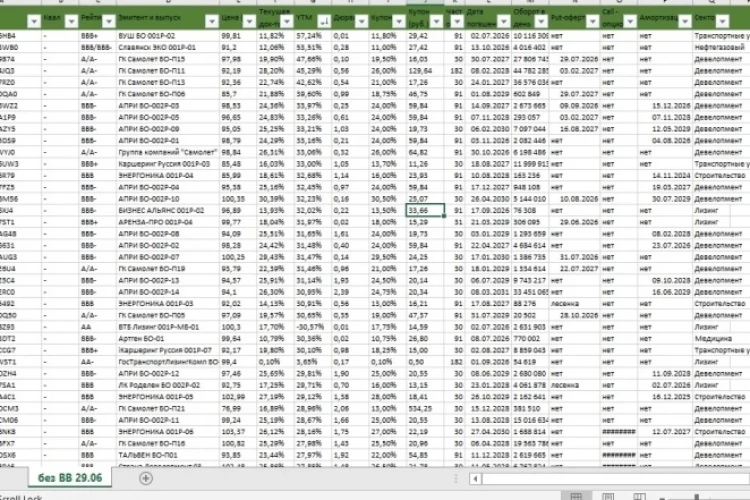Image resolution: width=750 pixels, height=500 pixels.
Task: Select the ГосТранспортЛизингКомп issuer cell
Action: [168, 362]
